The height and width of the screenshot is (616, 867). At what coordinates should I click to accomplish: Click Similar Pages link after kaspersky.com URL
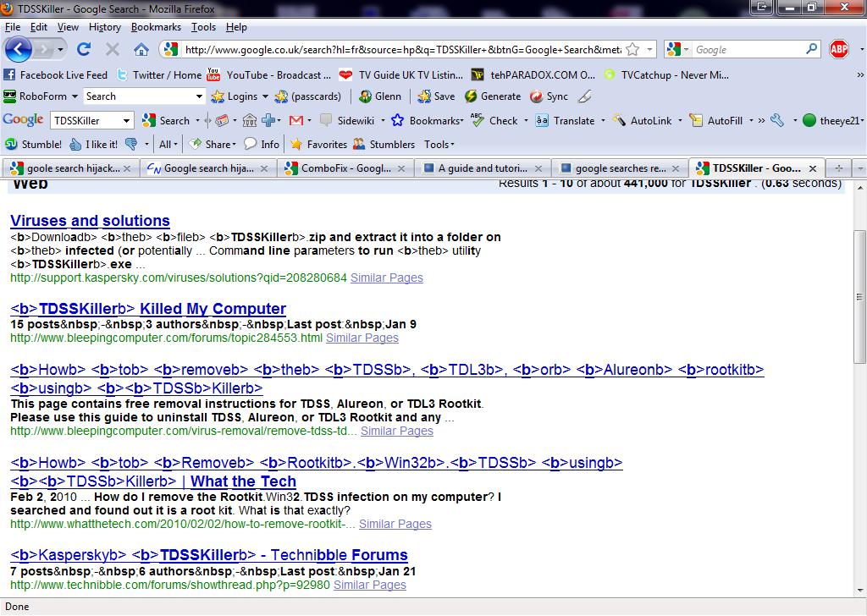coord(386,278)
